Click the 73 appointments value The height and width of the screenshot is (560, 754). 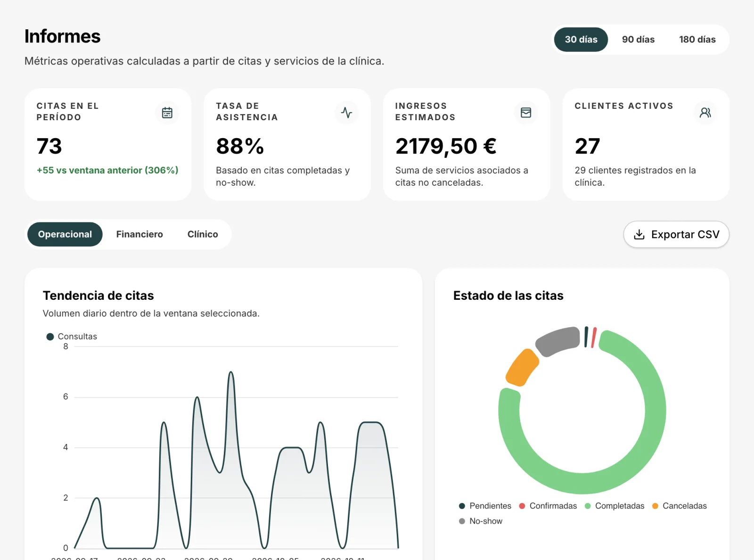49,146
